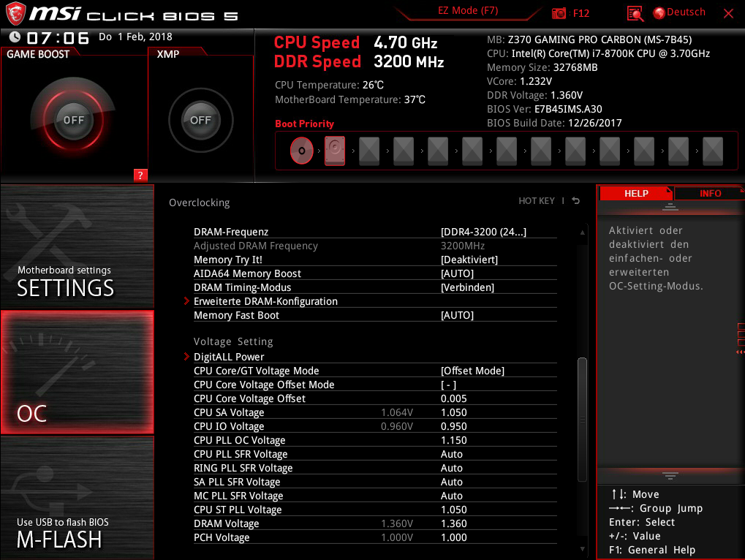Edit RING PLL SFR Voltage Auto value
Screen dimensions: 745x560
451,468
